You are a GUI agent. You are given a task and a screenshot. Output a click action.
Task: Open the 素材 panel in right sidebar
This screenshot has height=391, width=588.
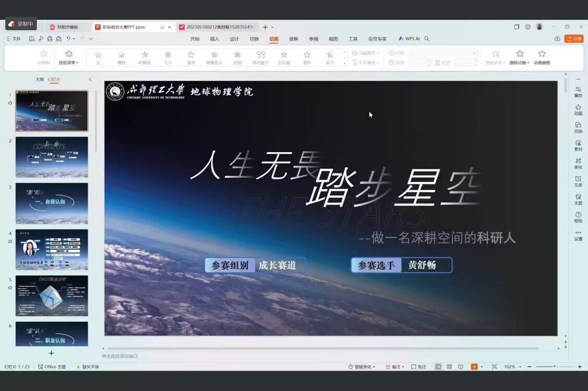click(x=578, y=145)
